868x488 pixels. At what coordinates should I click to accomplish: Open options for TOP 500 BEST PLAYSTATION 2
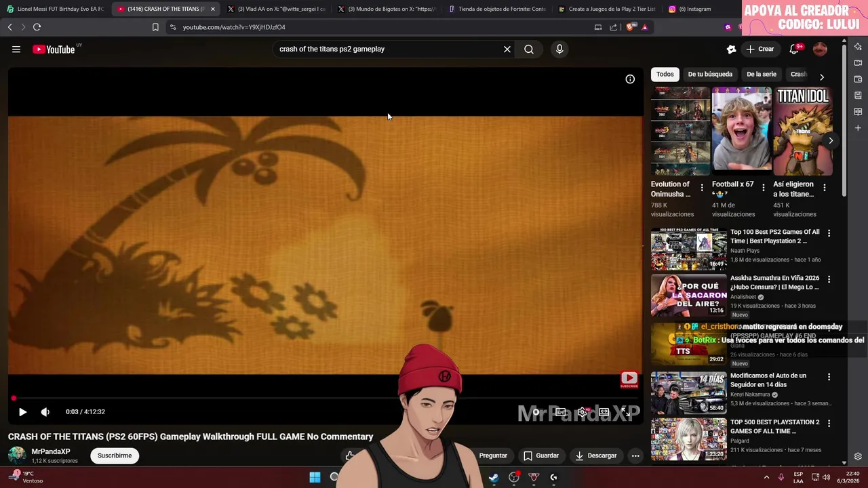tap(829, 424)
